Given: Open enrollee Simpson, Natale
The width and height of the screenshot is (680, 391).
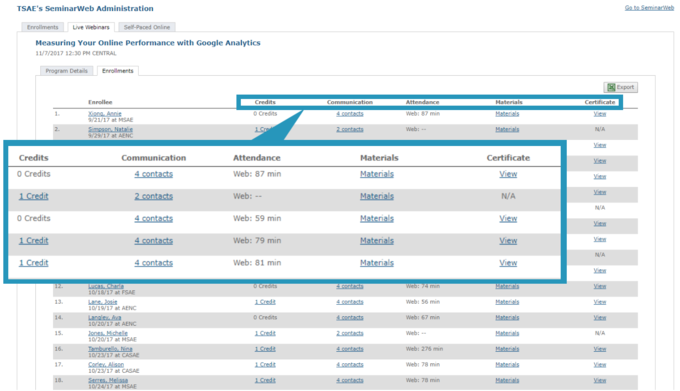Looking at the screenshot, I should tap(110, 129).
